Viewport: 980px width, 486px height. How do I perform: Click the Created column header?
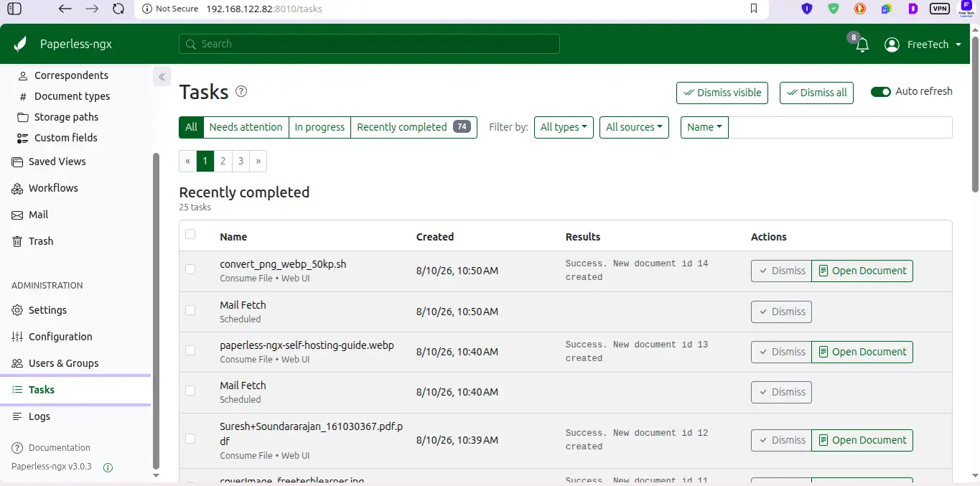(x=435, y=237)
